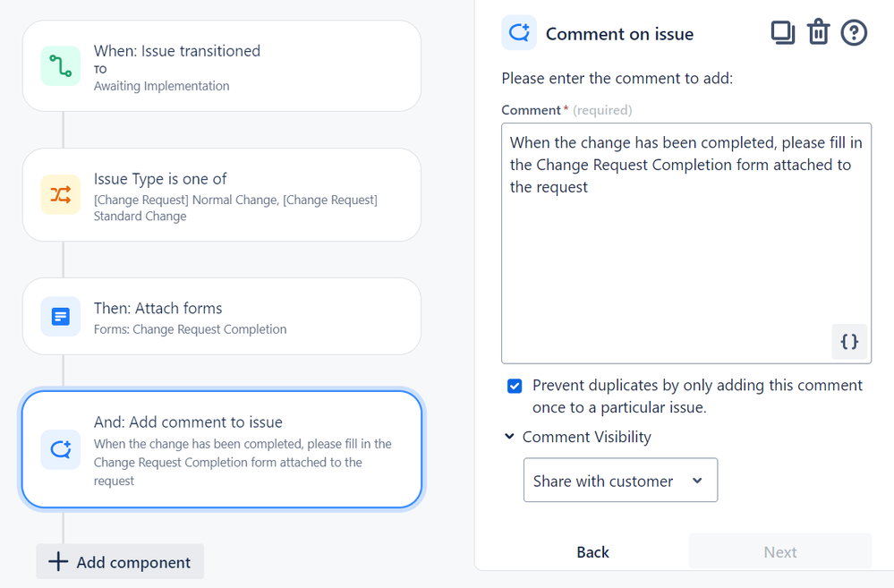The height and width of the screenshot is (588, 894).
Task: Click the dropdown chevron on visibility selector
Action: [x=697, y=480]
